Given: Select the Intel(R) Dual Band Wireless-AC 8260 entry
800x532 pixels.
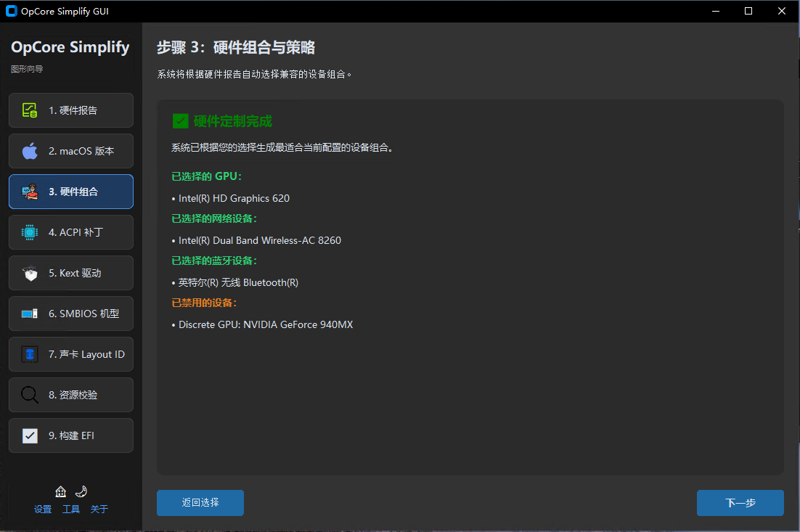Looking at the screenshot, I should click(x=256, y=240).
